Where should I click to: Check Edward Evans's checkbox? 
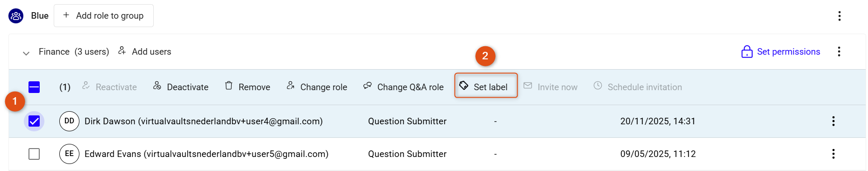pos(34,154)
